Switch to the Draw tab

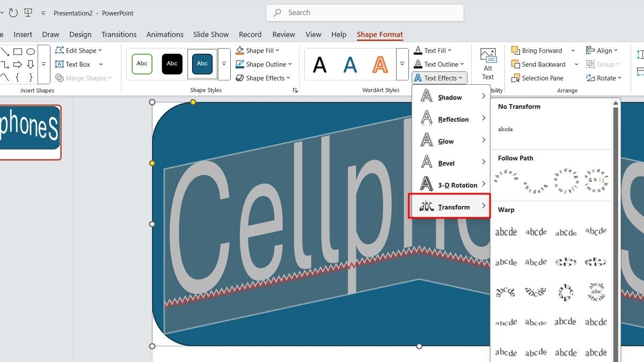click(x=50, y=34)
